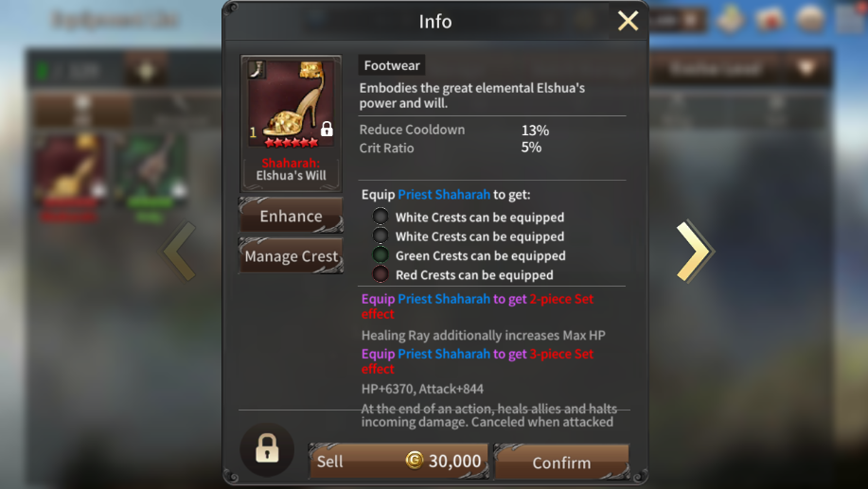Image resolution: width=868 pixels, height=489 pixels.
Task: Select the Green Crest slot
Action: pos(381,255)
